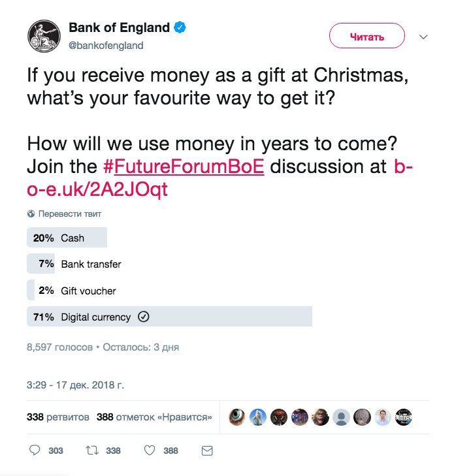Screen dimensions: 454x476
Task: Expand the tweet options chevron
Action: click(423, 37)
